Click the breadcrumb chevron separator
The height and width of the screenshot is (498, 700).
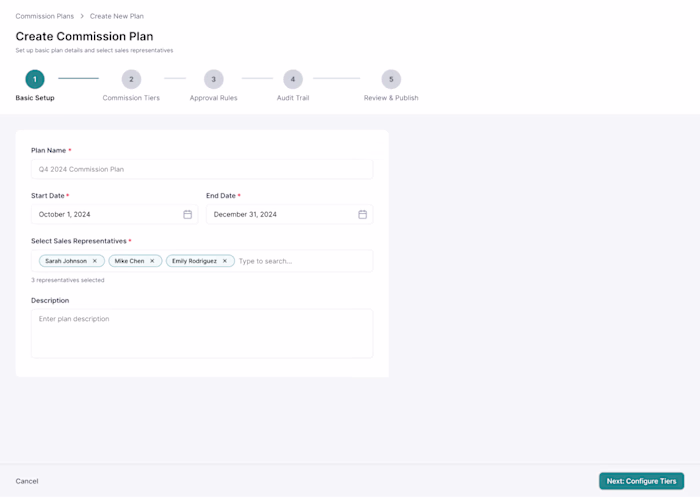(82, 16)
